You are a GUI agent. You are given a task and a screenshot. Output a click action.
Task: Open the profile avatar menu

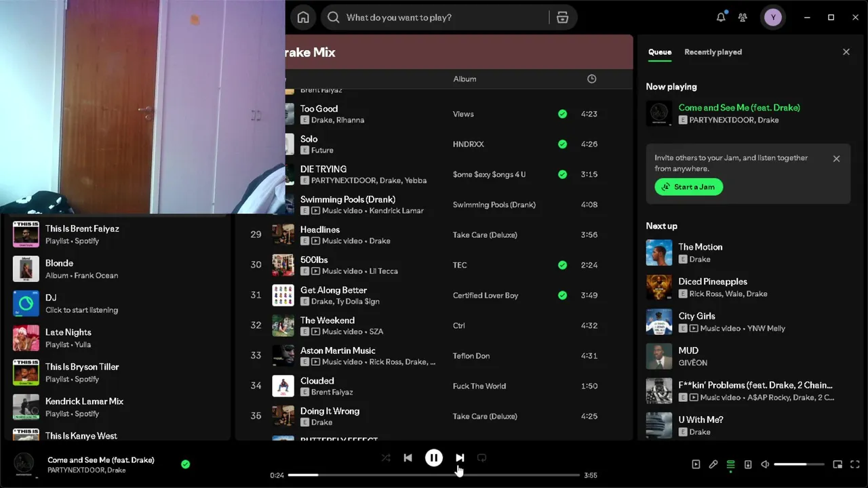pyautogui.click(x=773, y=18)
